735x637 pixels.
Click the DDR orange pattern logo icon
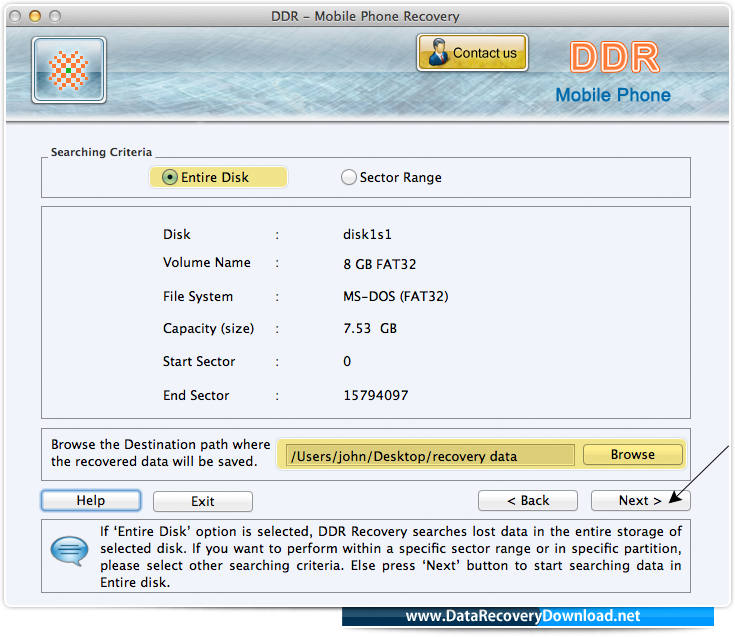pos(69,70)
